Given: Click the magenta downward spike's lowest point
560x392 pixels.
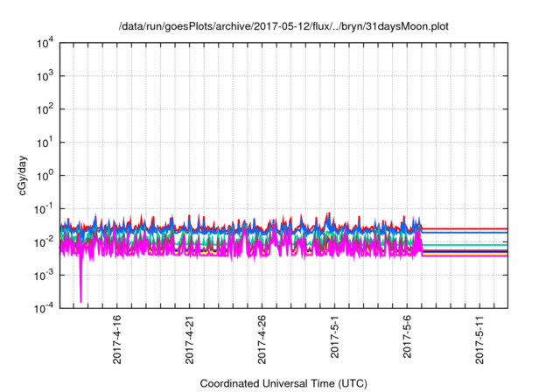Looking at the screenshot, I should [80, 302].
